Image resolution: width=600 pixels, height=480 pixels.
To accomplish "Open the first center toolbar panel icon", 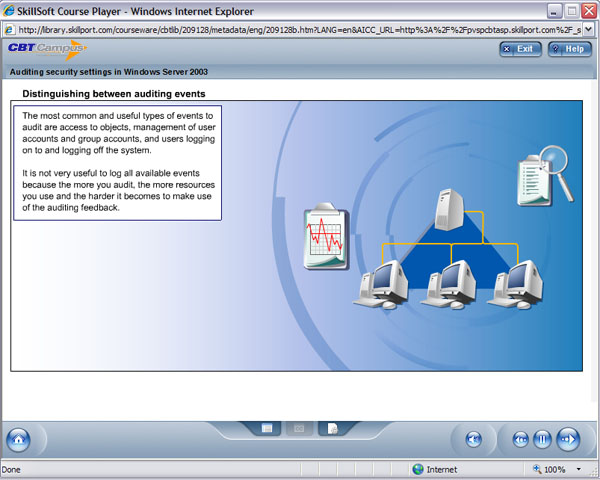I will click(268, 428).
